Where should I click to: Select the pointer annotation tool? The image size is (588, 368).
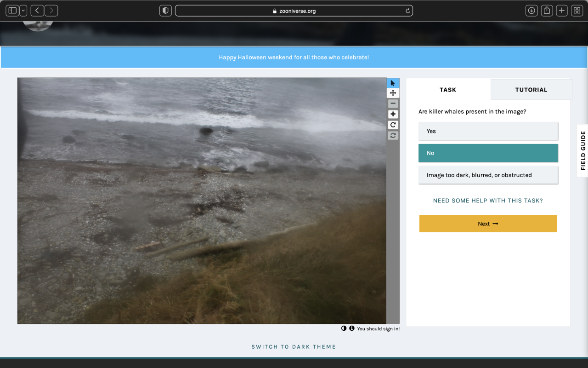point(393,83)
